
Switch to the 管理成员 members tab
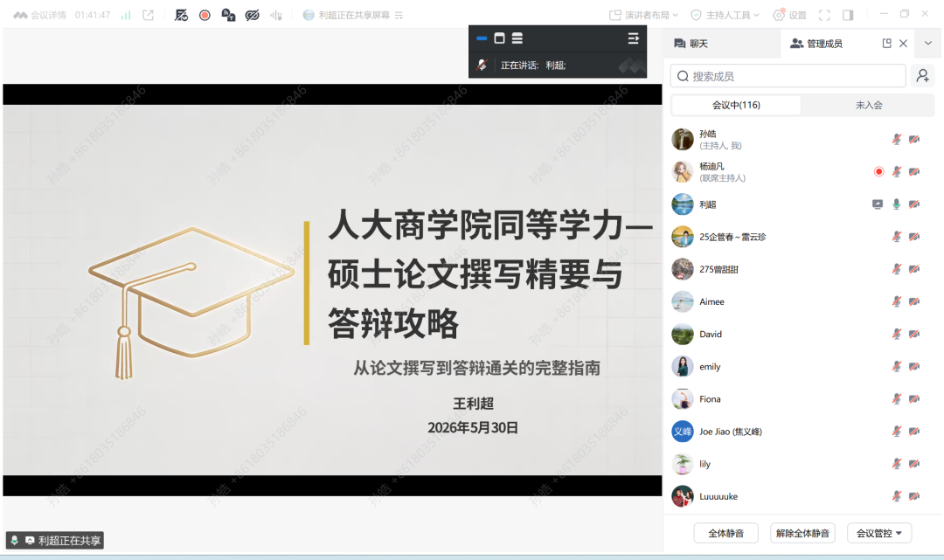816,44
